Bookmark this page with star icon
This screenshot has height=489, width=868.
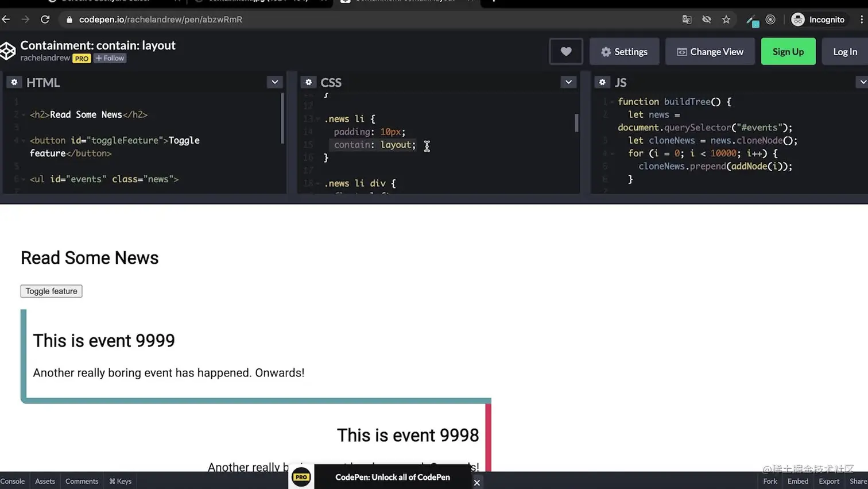726,20
